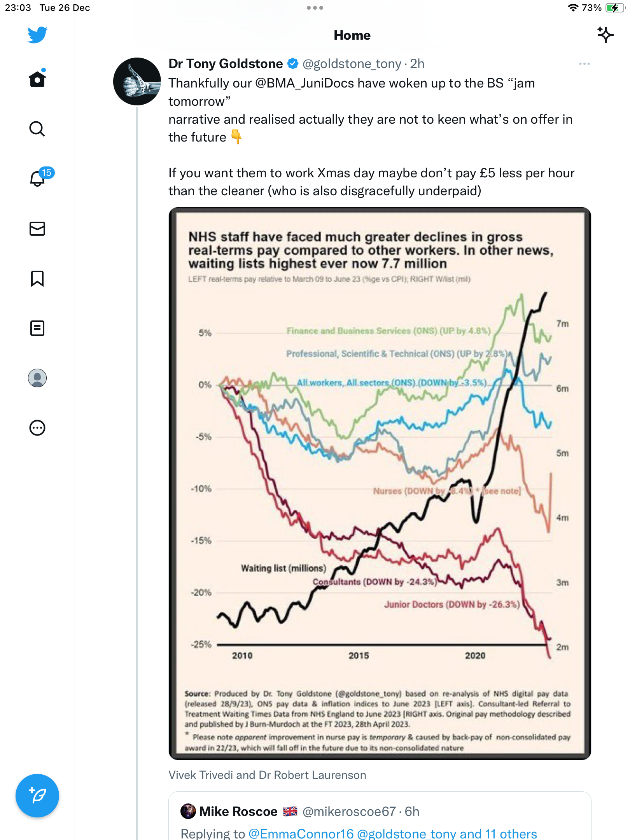This screenshot has width=630, height=840.
Task: Open the tweet's three-dot options menu
Action: tap(584, 64)
